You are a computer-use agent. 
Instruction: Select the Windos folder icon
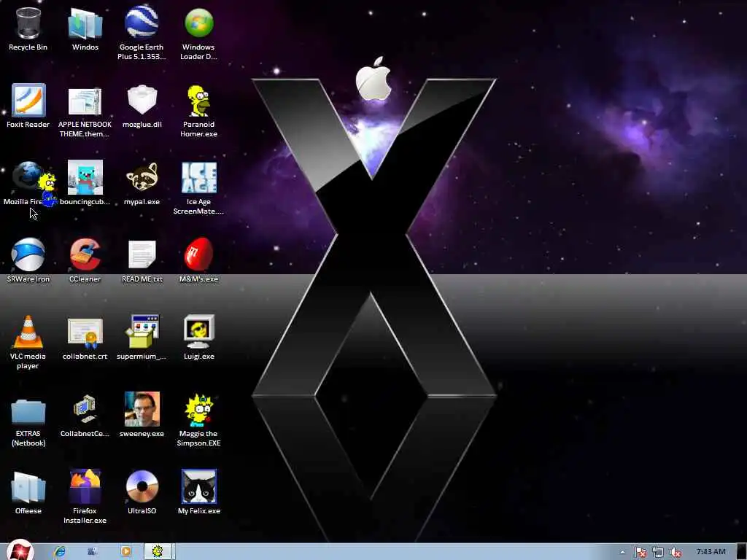(85, 23)
